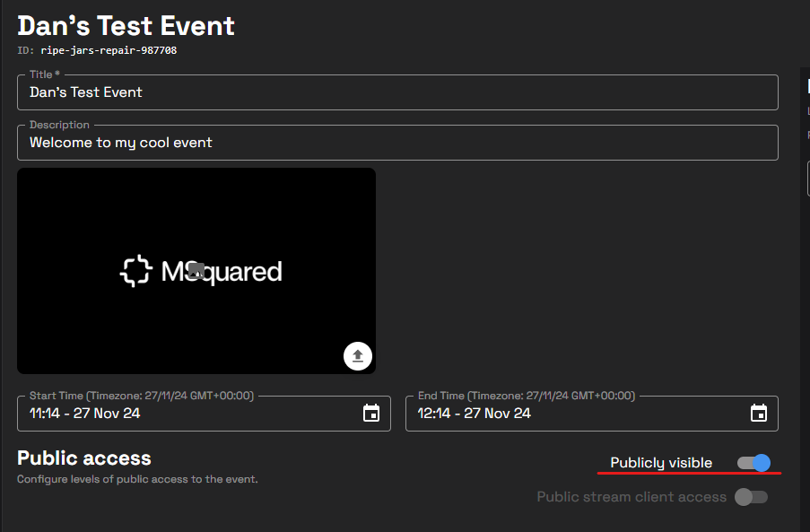Click the Public access section heading
Screen dimensions: 810x532
(84, 458)
